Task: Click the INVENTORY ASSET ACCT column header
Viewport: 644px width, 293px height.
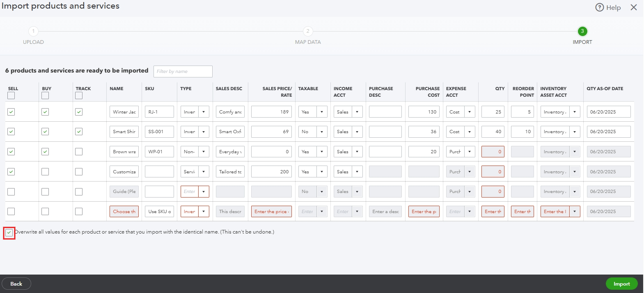Action: coord(553,92)
